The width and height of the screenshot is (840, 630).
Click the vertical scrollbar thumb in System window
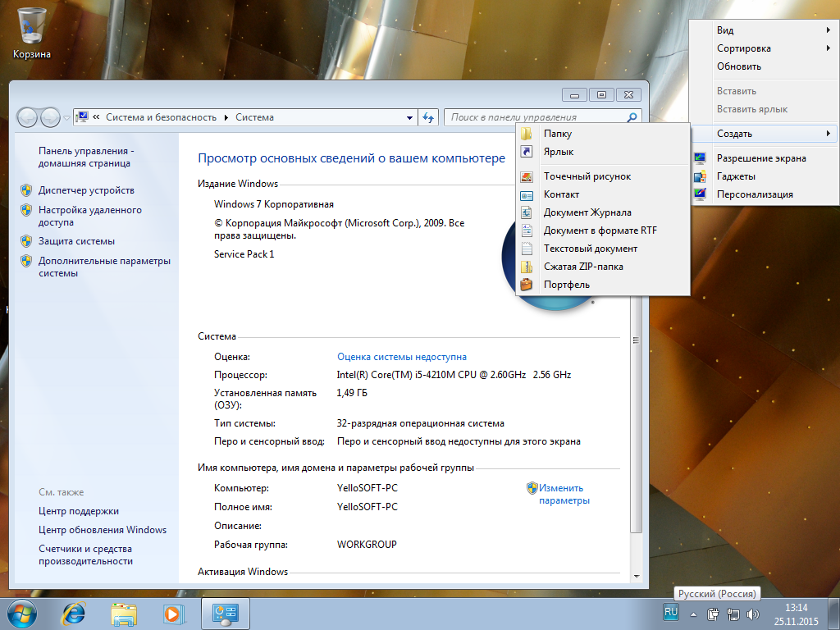636,340
